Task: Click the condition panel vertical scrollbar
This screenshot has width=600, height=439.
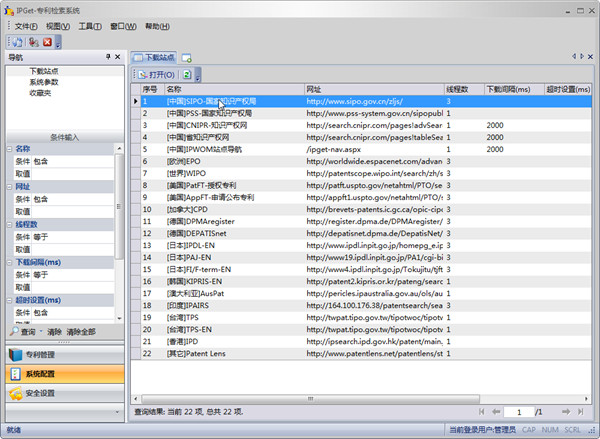Action: 119,207
